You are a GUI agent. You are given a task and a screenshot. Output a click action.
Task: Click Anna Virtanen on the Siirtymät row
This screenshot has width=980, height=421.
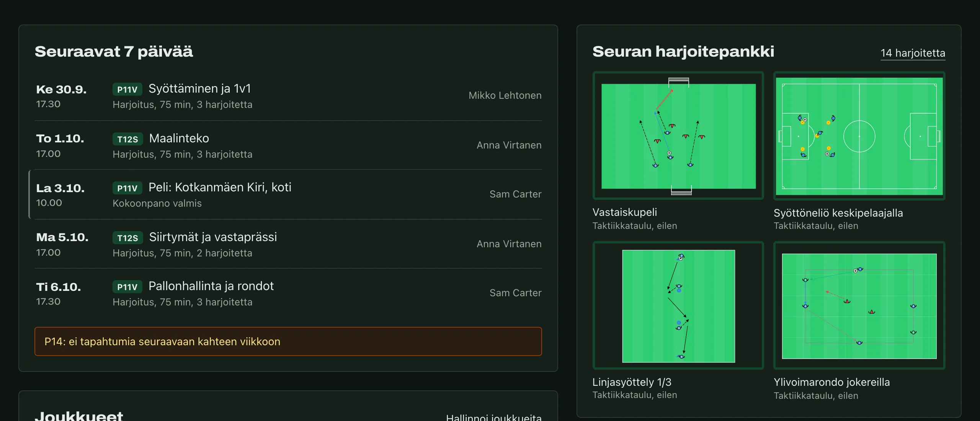pos(509,244)
